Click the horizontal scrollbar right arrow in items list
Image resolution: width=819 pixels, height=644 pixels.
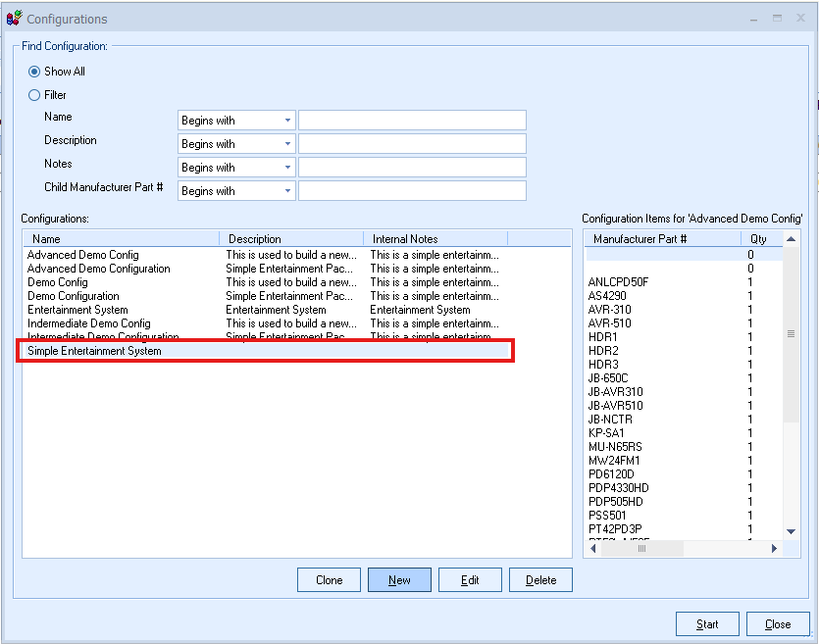click(x=773, y=549)
